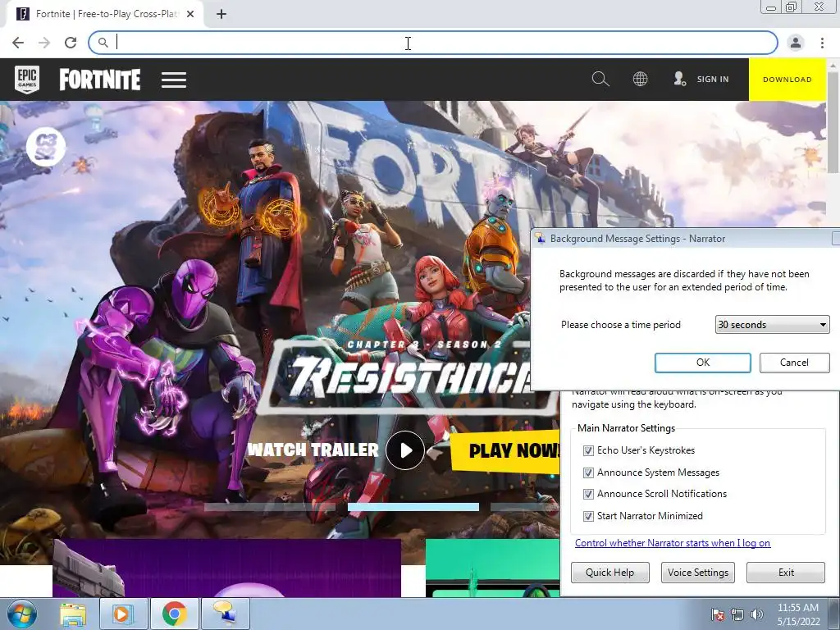This screenshot has height=630, width=840.
Task: Click Exit in Narrator window
Action: (786, 573)
